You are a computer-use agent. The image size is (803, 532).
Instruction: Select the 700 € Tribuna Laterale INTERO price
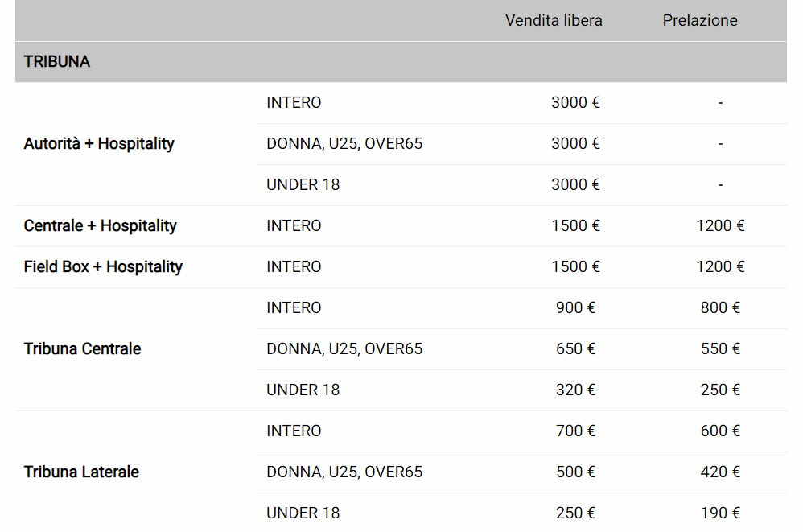575,431
